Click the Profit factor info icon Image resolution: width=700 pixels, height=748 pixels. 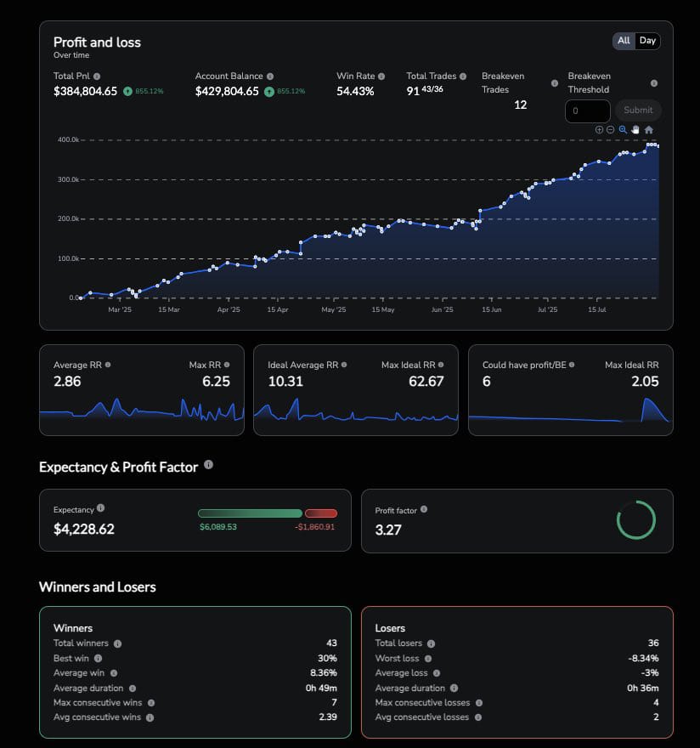(x=423, y=510)
